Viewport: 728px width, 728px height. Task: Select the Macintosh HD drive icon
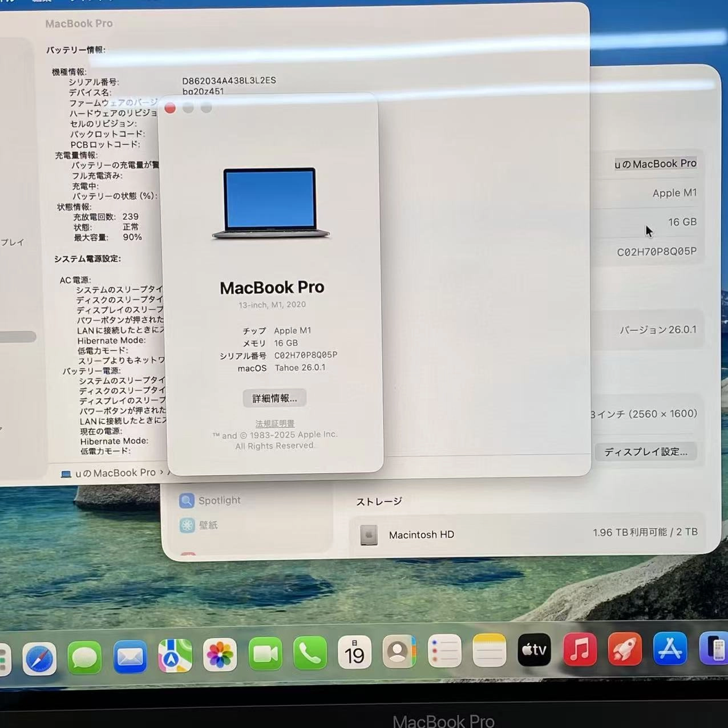pyautogui.click(x=369, y=535)
